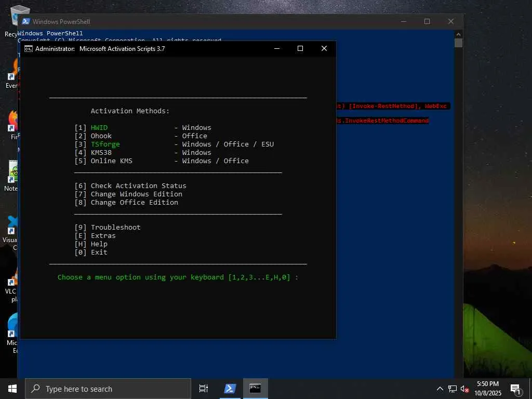This screenshot has height=399, width=532.
Task: Open the notification center icon
Action: click(x=516, y=389)
